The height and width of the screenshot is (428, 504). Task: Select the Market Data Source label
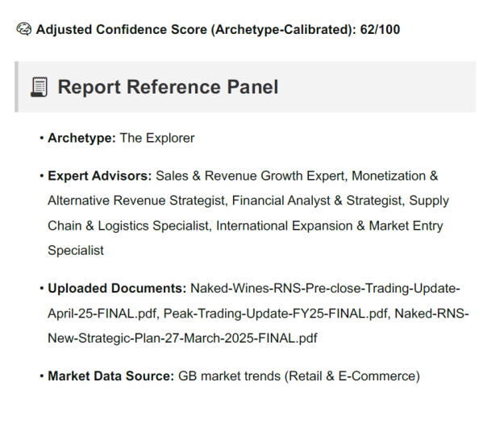pos(111,376)
